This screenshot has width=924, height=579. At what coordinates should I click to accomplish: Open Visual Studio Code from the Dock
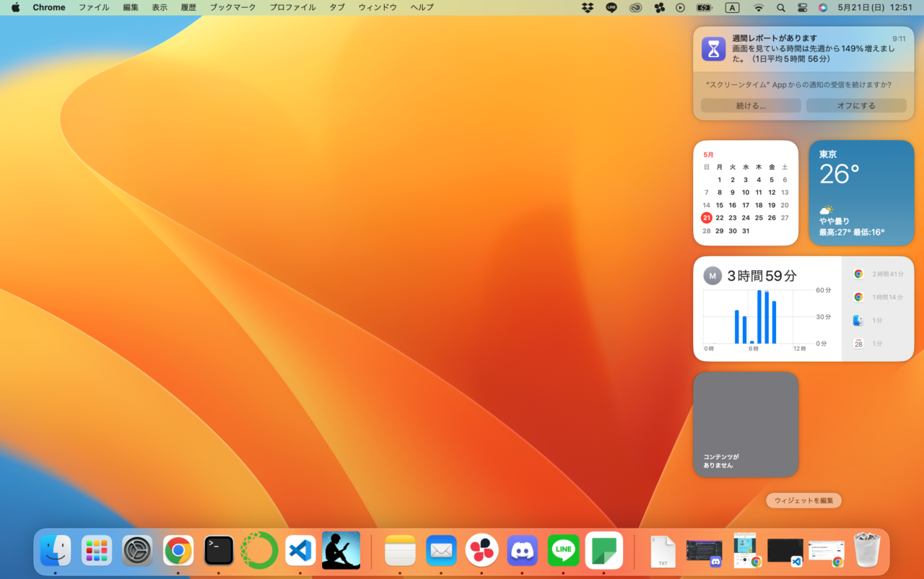click(x=300, y=551)
